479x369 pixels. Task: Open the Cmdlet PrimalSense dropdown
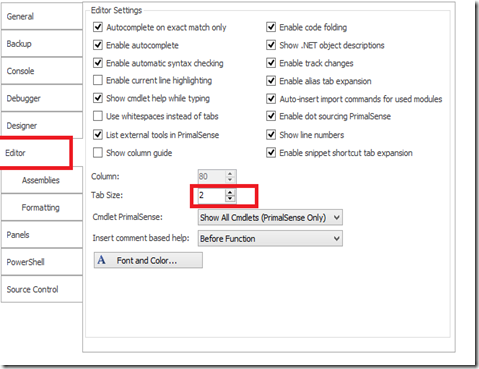point(270,218)
